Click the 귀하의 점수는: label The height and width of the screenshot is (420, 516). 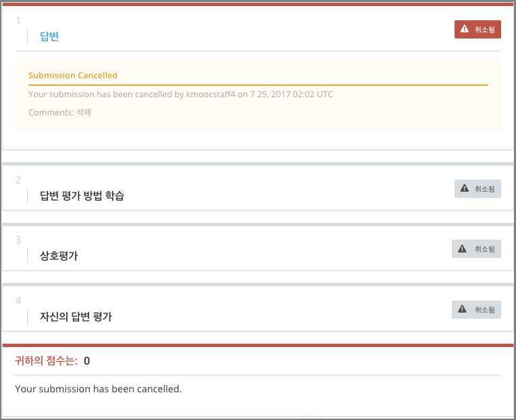click(x=46, y=361)
